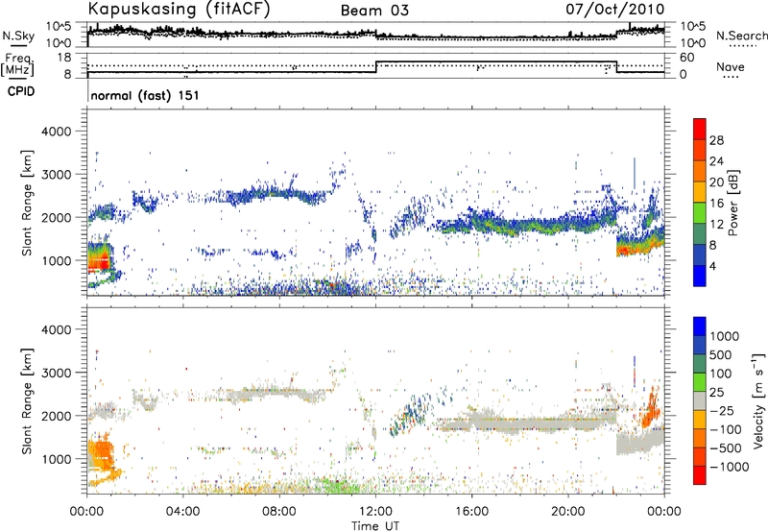The width and height of the screenshot is (768, 532).
Task: Click the 'Power [dB]' colorbar label
Action: coord(732,203)
